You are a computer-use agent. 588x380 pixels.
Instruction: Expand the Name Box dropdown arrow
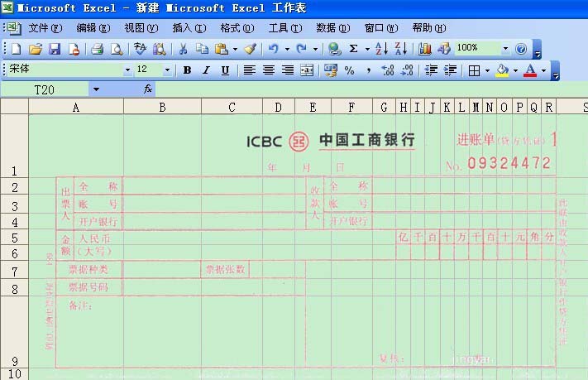coord(97,89)
